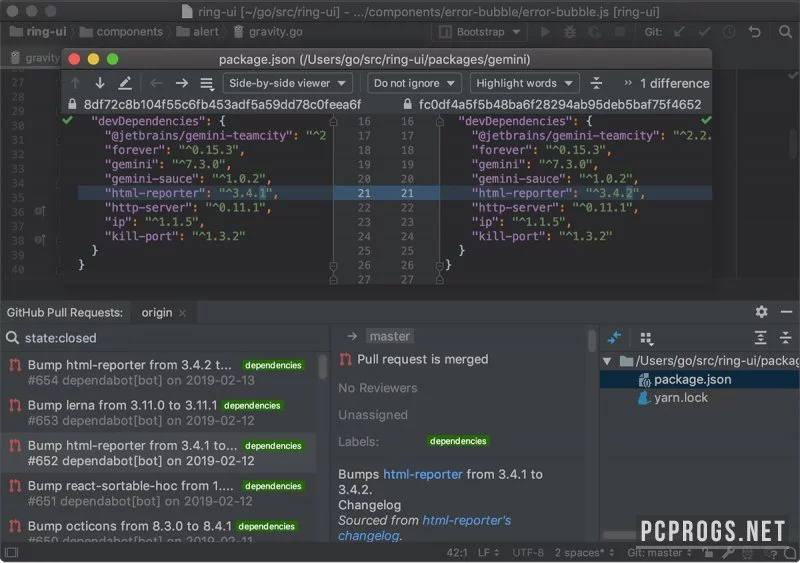Select pull request #651 Bump react-sortable-hoc

coord(158,494)
